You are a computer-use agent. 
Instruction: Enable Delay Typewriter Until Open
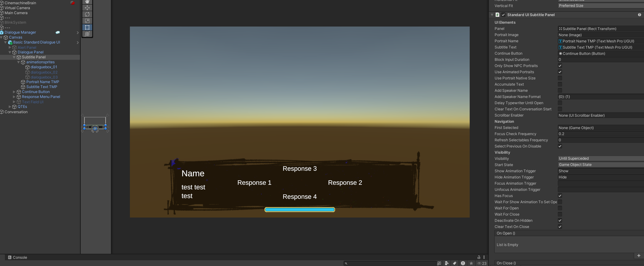click(x=560, y=103)
